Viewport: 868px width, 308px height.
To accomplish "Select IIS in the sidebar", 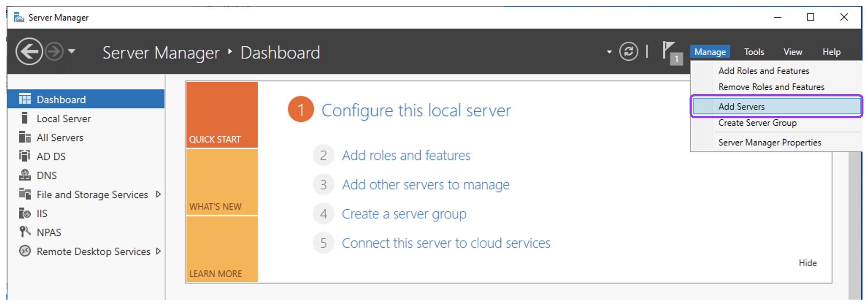I will click(x=86, y=213).
